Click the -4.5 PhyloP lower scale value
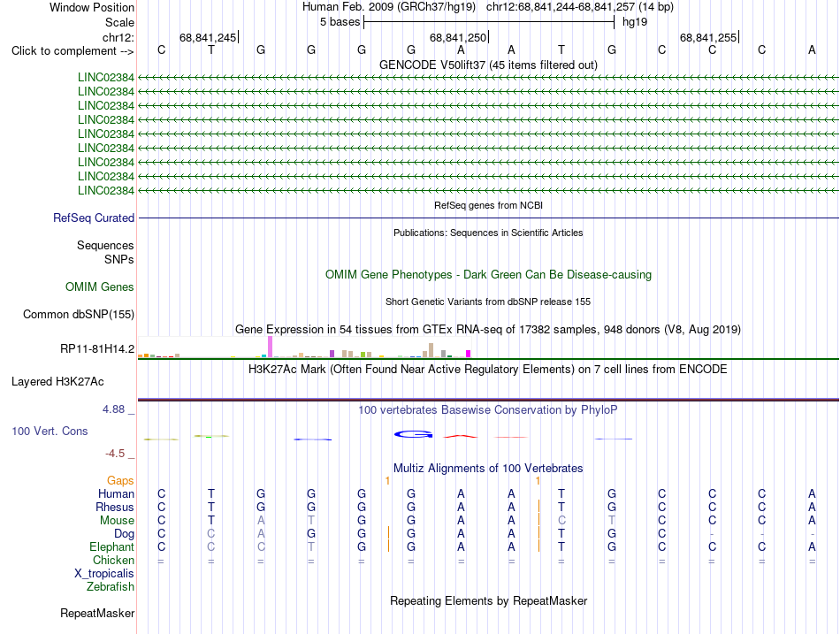 click(x=115, y=454)
